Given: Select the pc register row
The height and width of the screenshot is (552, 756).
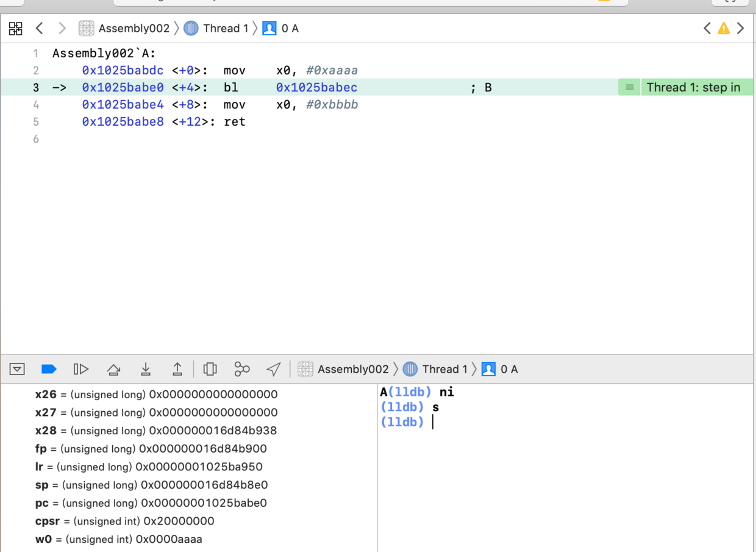Looking at the screenshot, I should pyautogui.click(x=151, y=503).
